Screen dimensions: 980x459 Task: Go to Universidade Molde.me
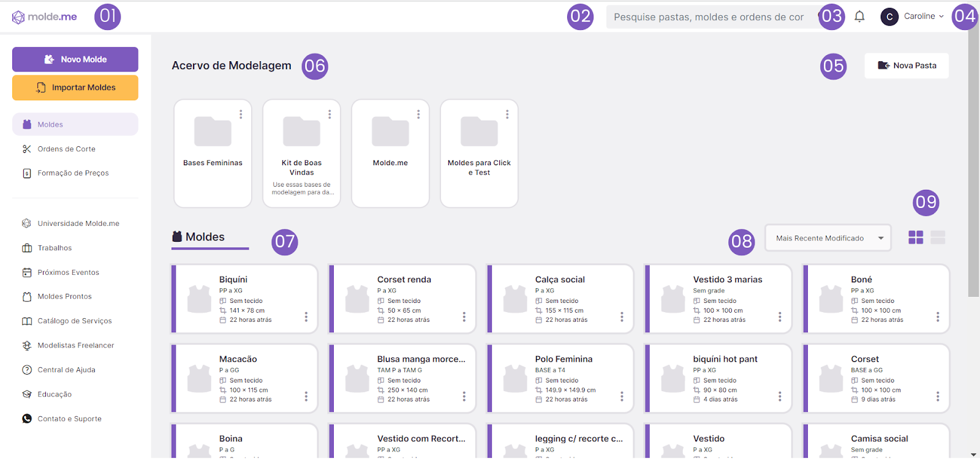pos(78,223)
